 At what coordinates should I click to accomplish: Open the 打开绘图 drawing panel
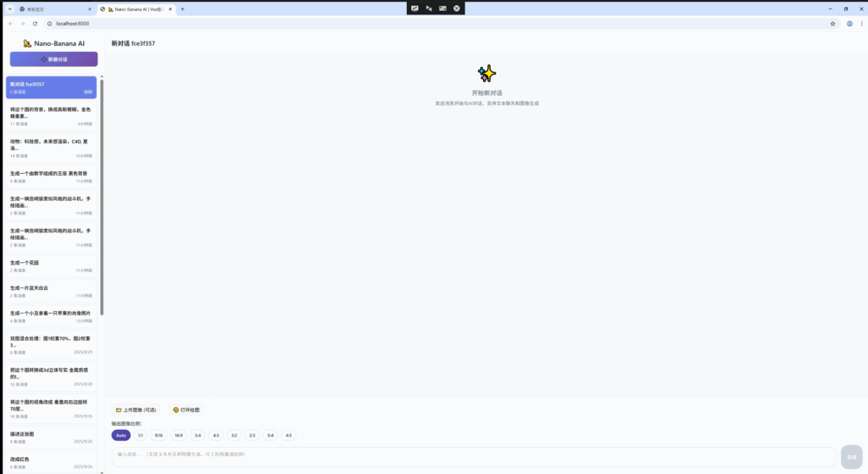[186, 410]
